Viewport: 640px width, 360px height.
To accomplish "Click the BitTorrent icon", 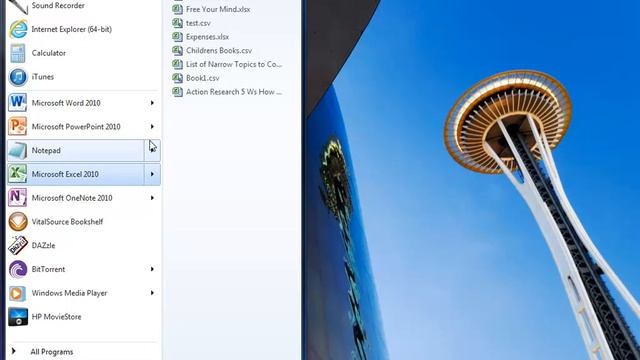I will [x=18, y=269].
